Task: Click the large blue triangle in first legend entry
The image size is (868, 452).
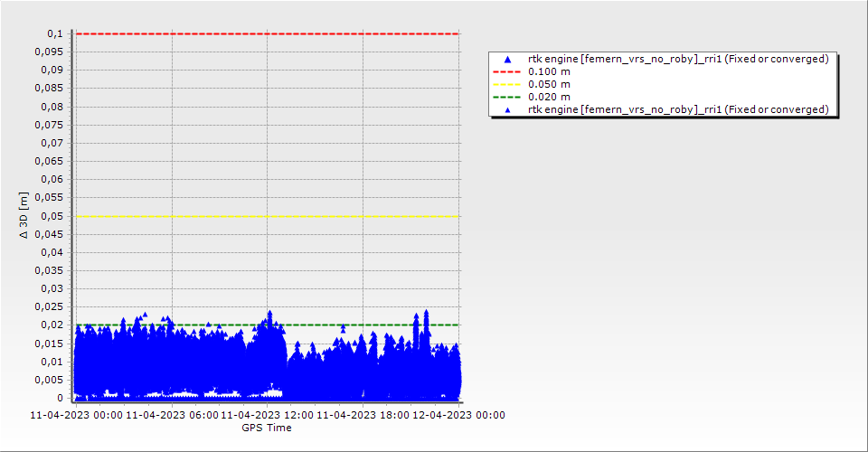Action: point(507,59)
